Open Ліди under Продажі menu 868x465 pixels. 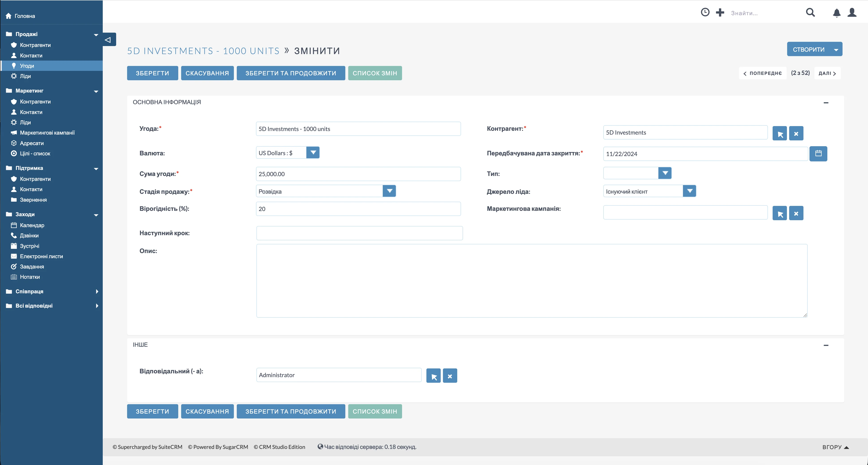click(x=25, y=76)
